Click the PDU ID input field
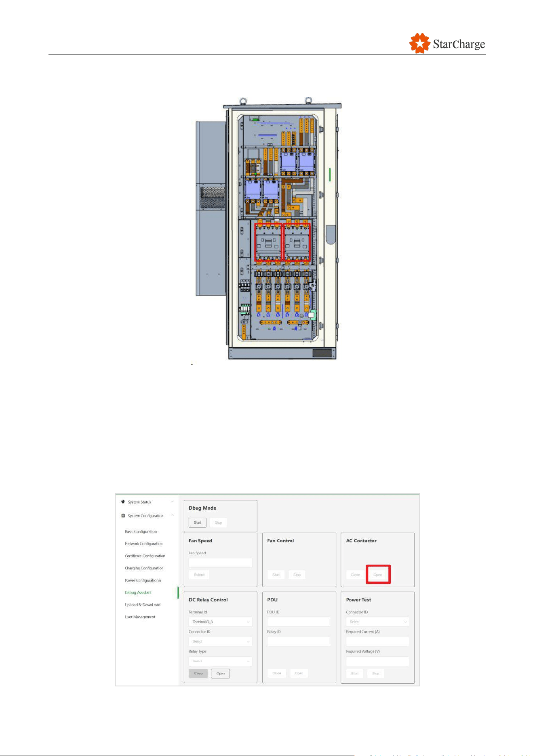535x756 pixels. [299, 622]
